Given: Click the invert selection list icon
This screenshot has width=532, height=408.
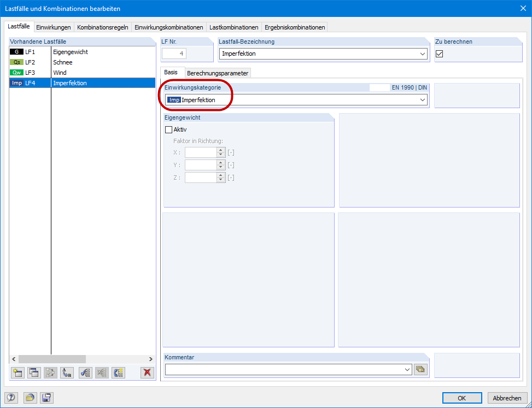Looking at the screenshot, I should pyautogui.click(x=119, y=372).
